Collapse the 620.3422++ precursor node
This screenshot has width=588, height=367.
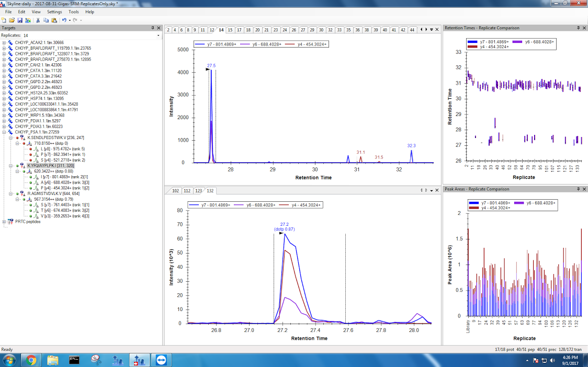pyautogui.click(x=17, y=171)
